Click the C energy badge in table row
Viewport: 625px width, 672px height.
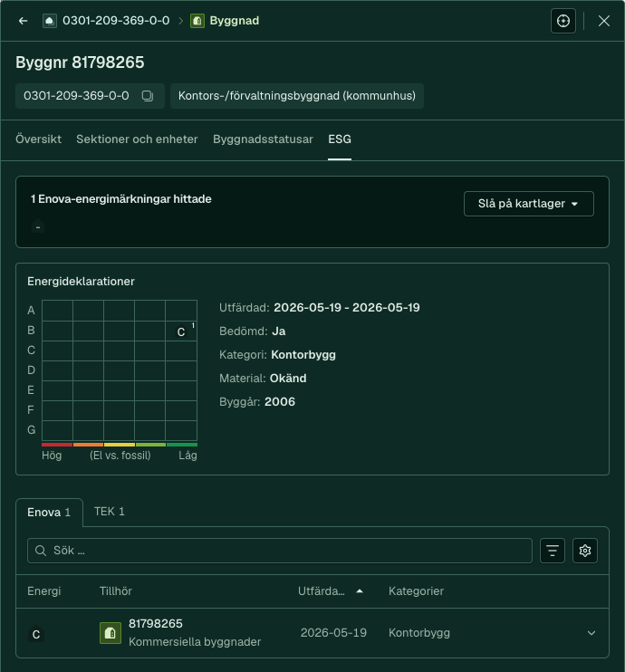tap(36, 634)
